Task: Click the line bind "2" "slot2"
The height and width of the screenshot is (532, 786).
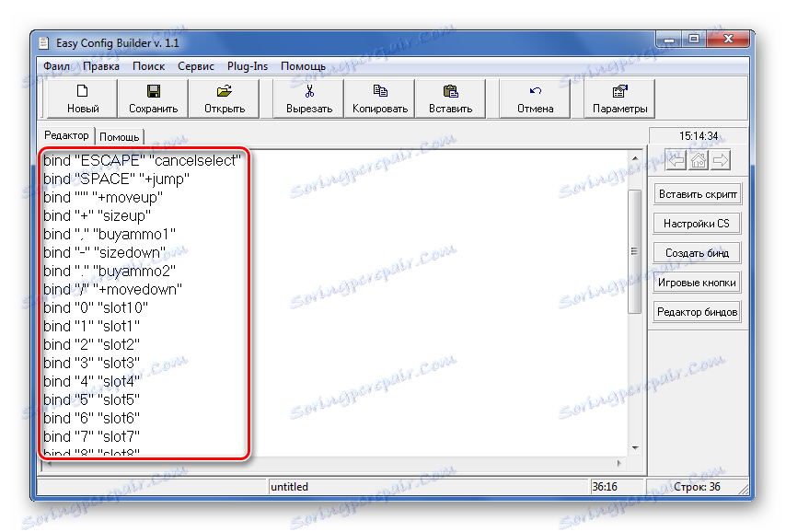Action: tap(91, 345)
